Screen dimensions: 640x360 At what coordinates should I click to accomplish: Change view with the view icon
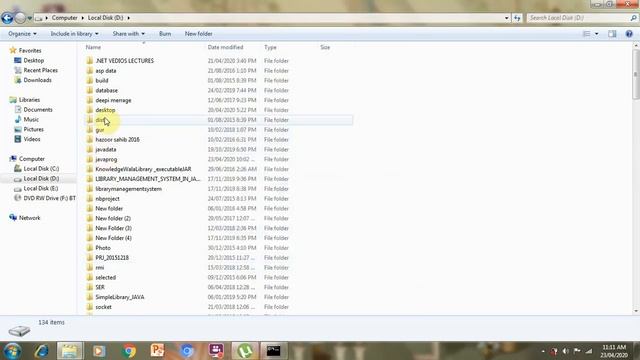click(x=586, y=34)
